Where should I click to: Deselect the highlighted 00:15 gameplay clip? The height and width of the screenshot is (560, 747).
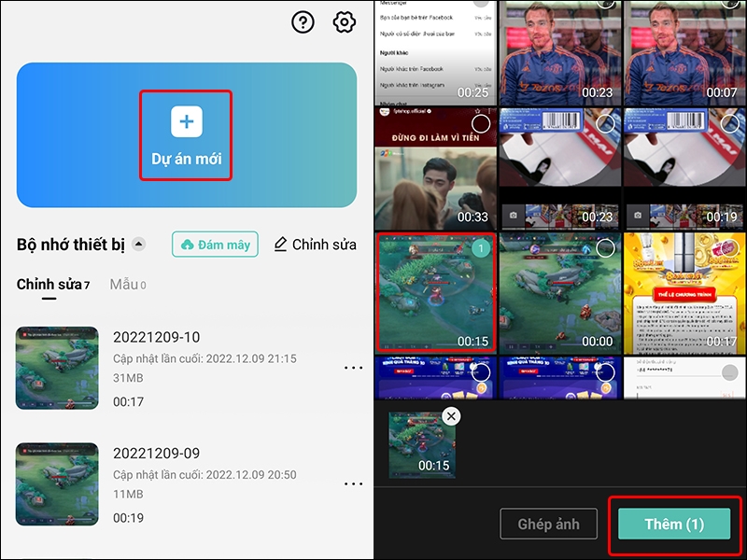[481, 246]
